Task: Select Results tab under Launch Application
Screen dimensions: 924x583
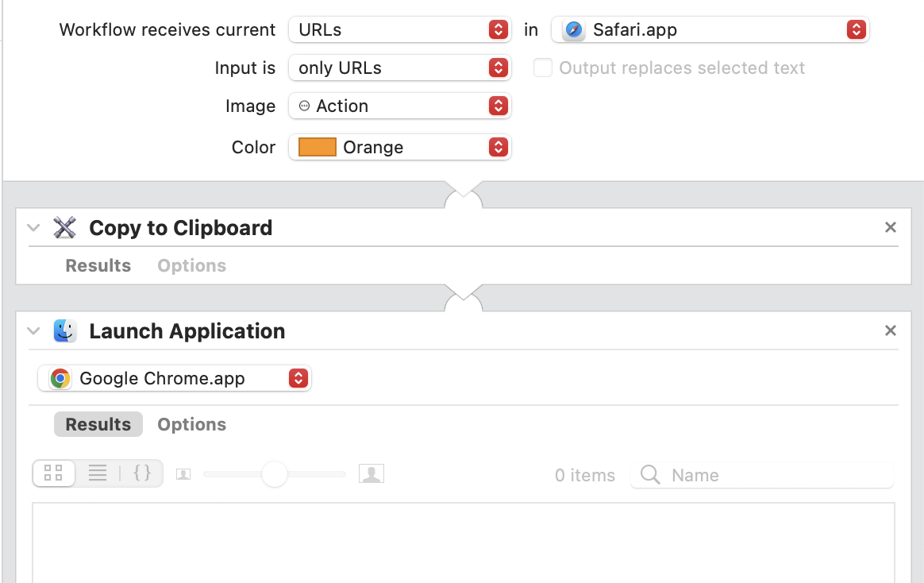Action: point(98,424)
